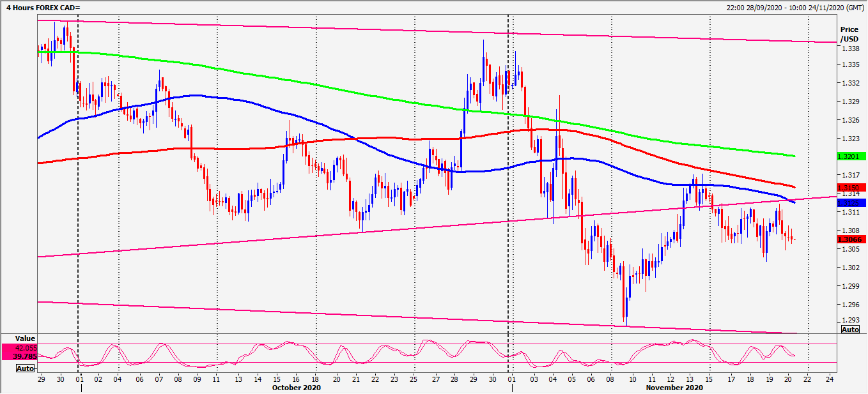Screen dimensions: 868x394
Task: Click the 1.329 price axis label
Action: pyautogui.click(x=850, y=102)
